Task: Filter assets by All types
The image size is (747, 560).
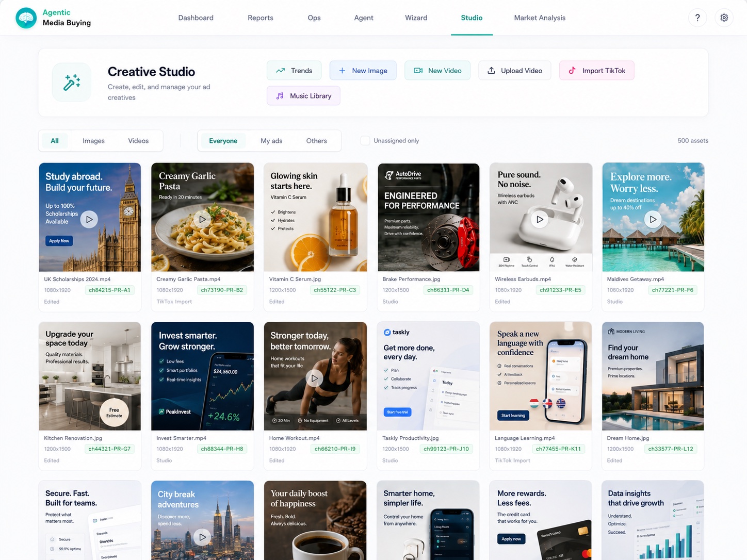Action: point(55,141)
